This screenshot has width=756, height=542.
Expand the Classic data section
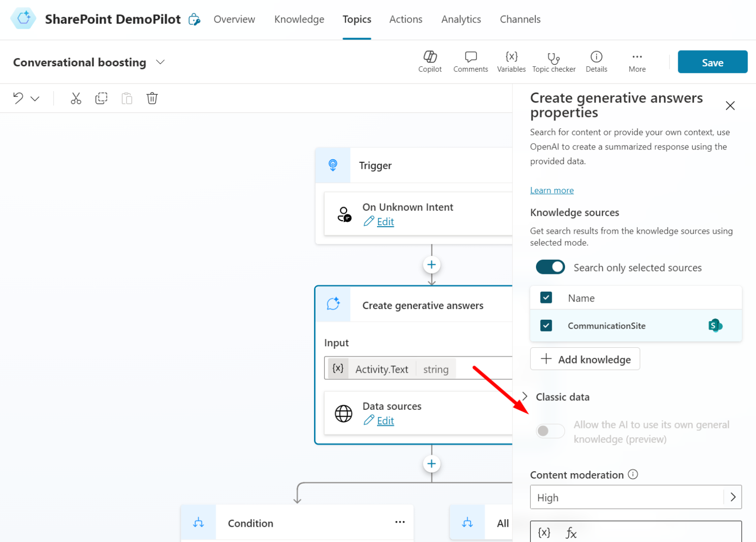[x=525, y=396]
